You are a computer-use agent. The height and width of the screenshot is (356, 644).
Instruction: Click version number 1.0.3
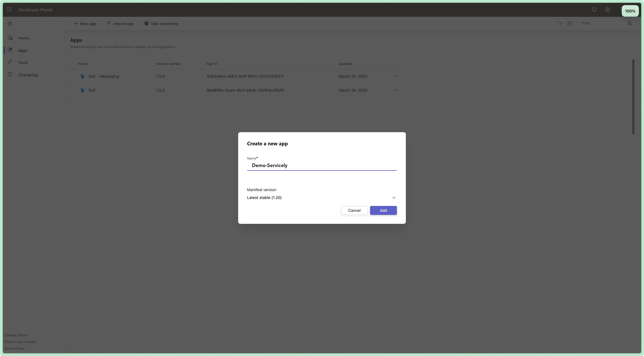(160, 90)
